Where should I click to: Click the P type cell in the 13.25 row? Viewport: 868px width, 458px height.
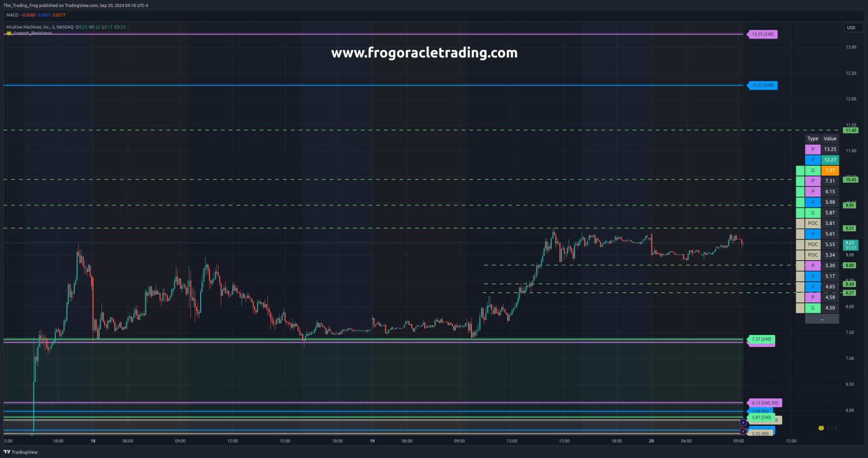tap(813, 150)
